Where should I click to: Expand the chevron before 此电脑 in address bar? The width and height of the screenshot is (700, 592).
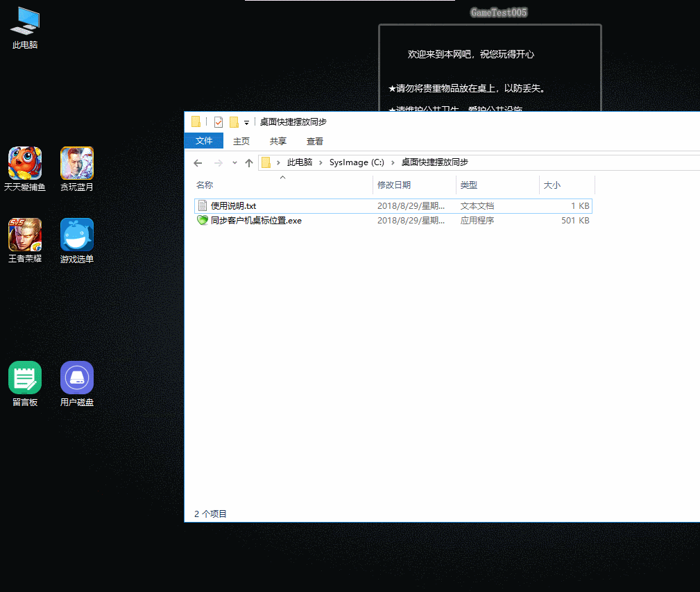tap(278, 162)
